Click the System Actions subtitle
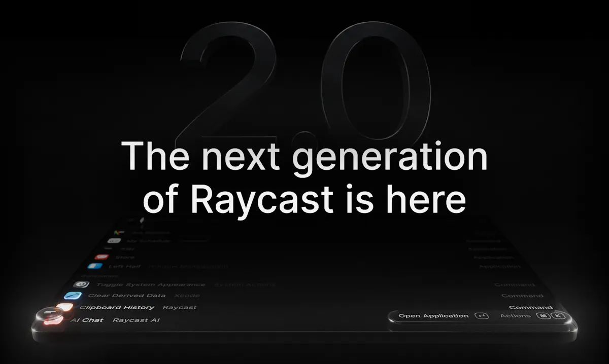The height and width of the screenshot is (364, 609). pyautogui.click(x=245, y=284)
